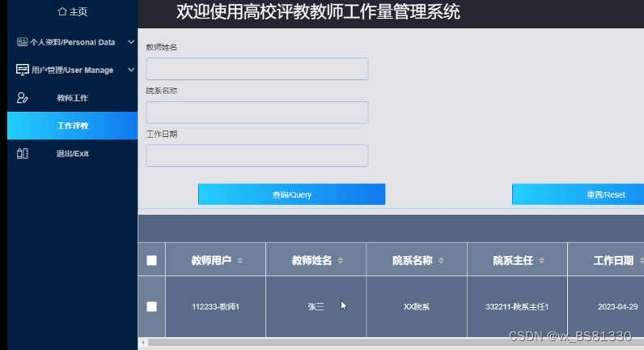Image resolution: width=644 pixels, height=350 pixels.
Task: Click the Personal Data ID card icon
Action: 22,42
